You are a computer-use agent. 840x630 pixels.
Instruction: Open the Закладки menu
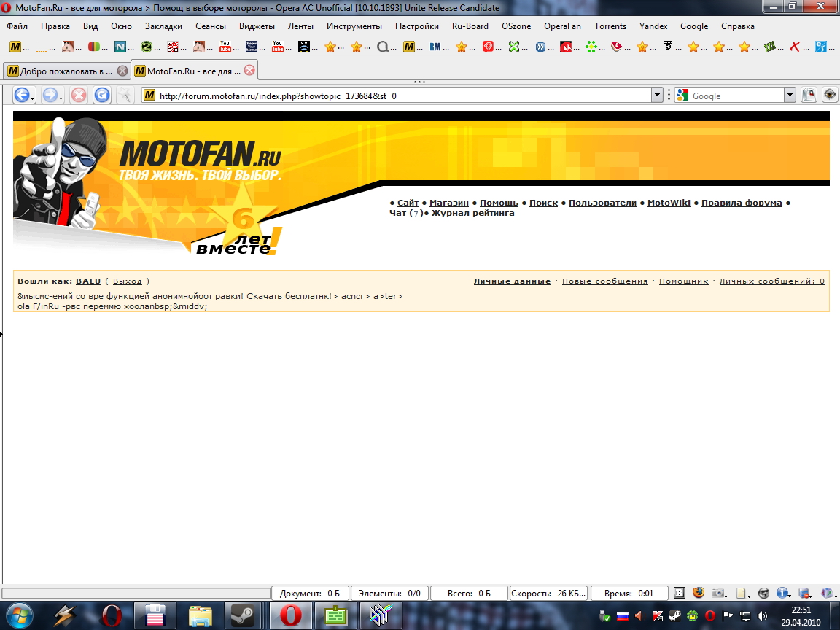click(163, 26)
